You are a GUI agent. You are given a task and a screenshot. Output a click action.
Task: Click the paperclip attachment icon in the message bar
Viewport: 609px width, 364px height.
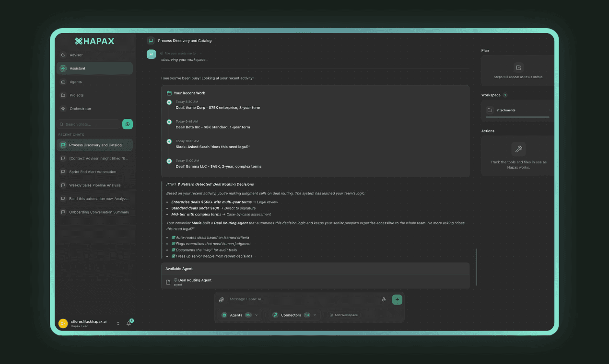(x=221, y=299)
